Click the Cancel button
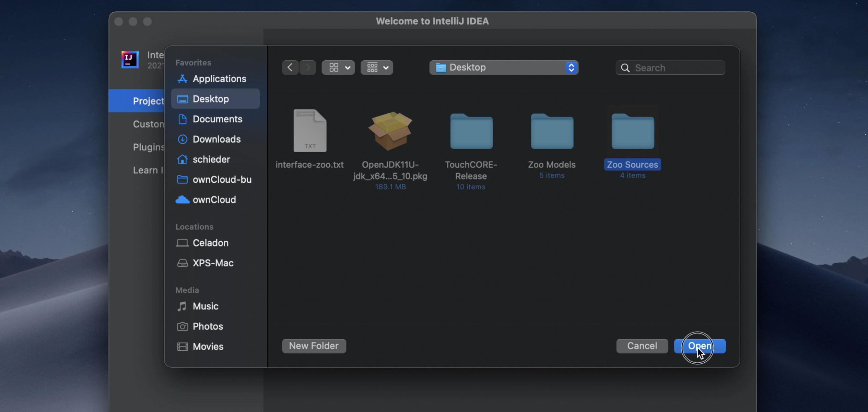 coord(642,346)
